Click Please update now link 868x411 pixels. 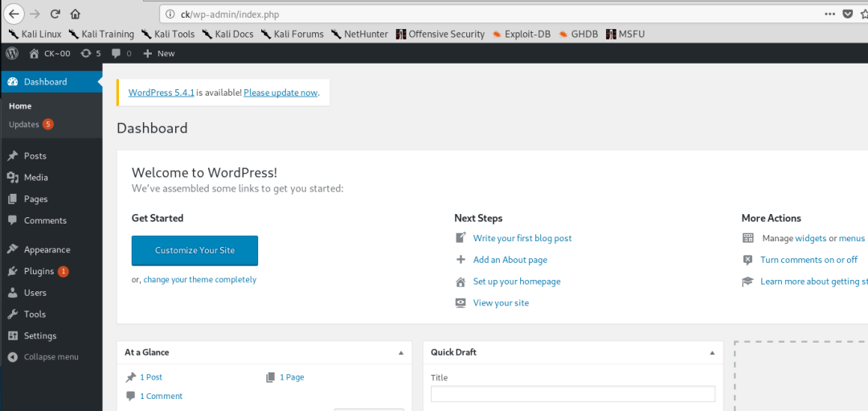(x=280, y=92)
